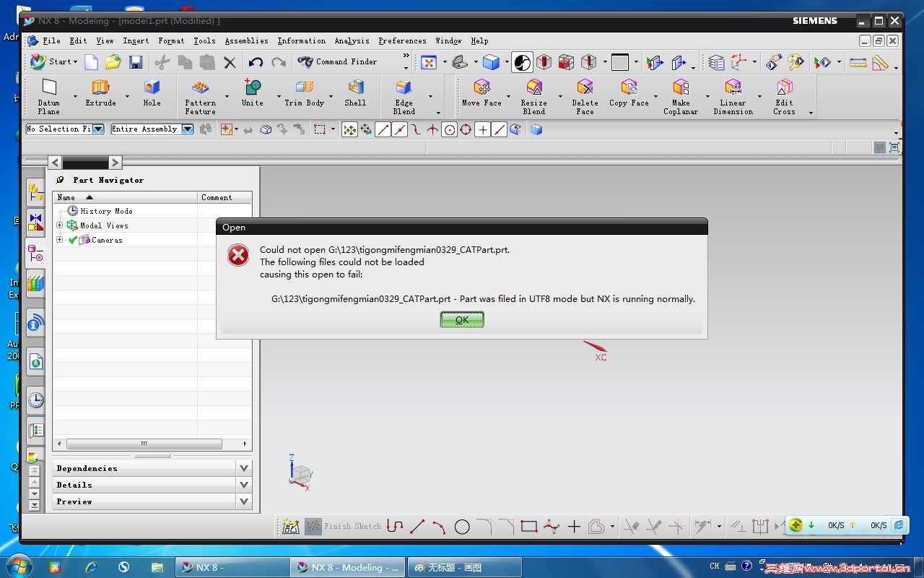Open Datum Plane dropdown arrow
924x578 pixels.
click(75, 96)
